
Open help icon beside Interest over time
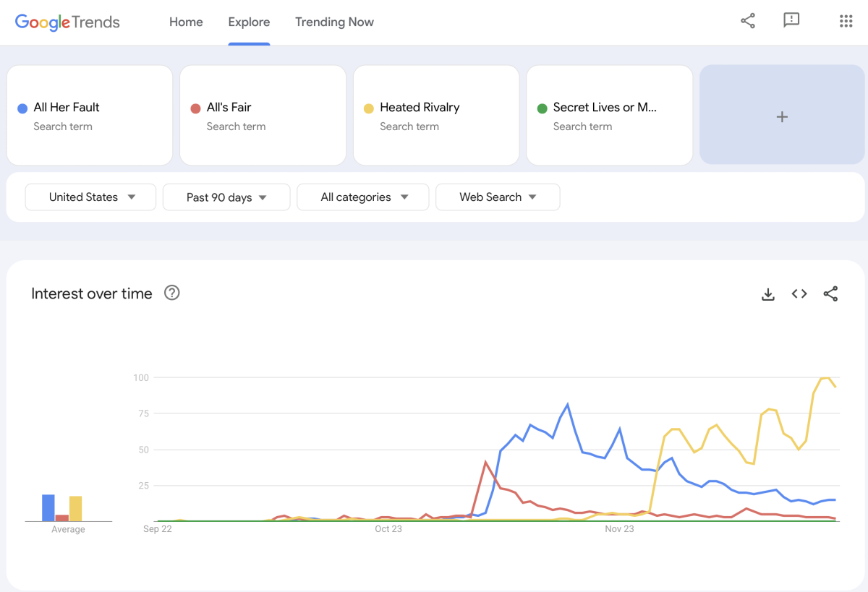[171, 293]
